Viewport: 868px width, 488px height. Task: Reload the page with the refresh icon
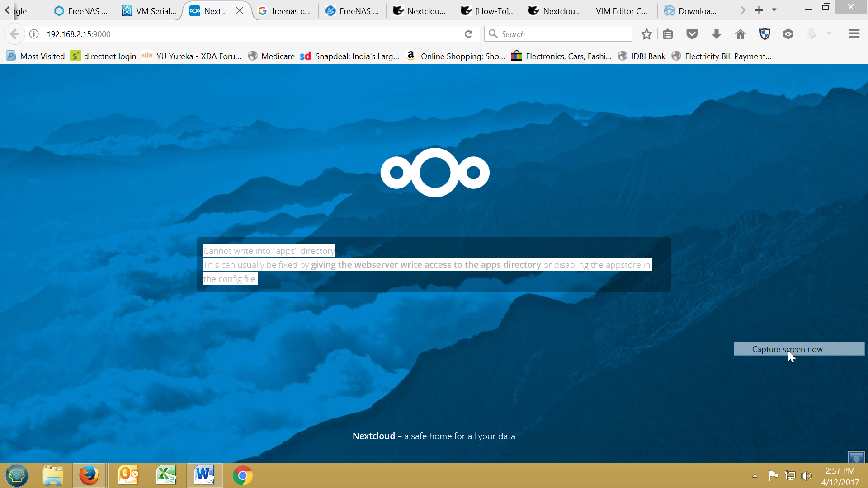(x=469, y=34)
